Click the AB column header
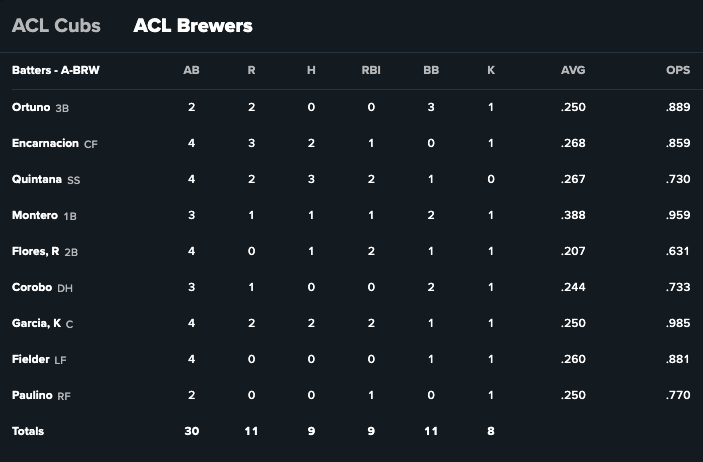Screen dimensions: 703x462 (x=191, y=71)
